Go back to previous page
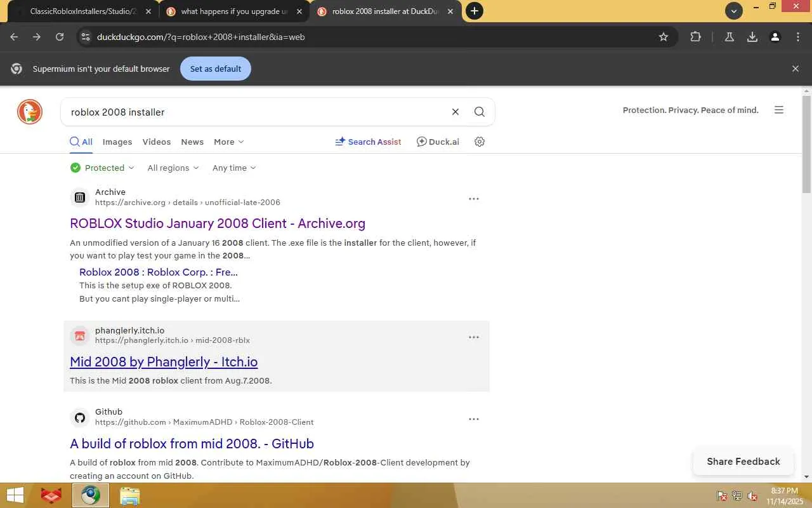This screenshot has height=508, width=812. pos(14,37)
